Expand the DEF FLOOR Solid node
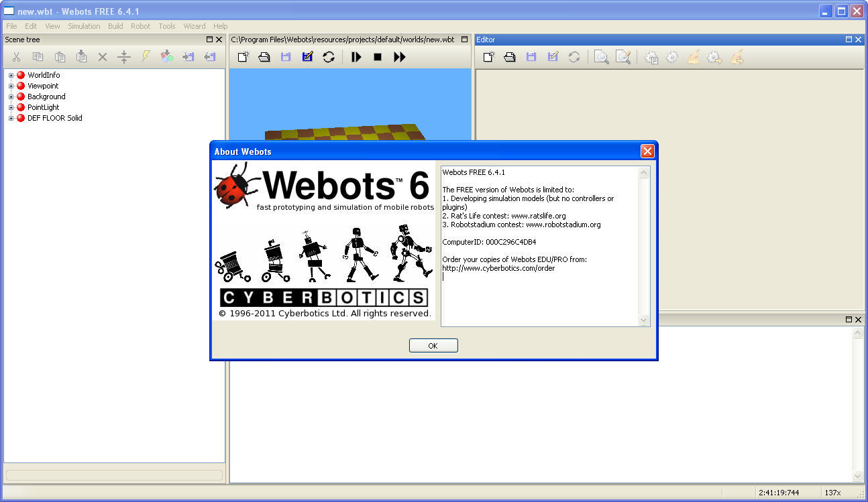The height and width of the screenshot is (502, 868). (11, 118)
